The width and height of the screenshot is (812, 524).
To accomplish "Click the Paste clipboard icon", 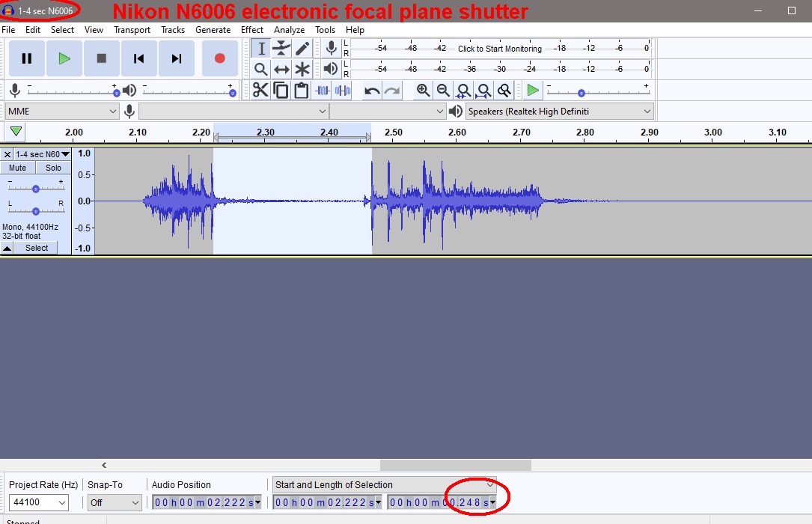I will tap(302, 91).
